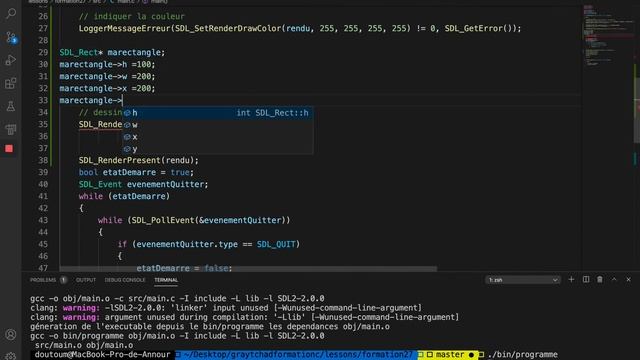Maximize the panel with chevron up
Image resolution: width=640 pixels, height=360 pixels.
[x=614, y=280]
